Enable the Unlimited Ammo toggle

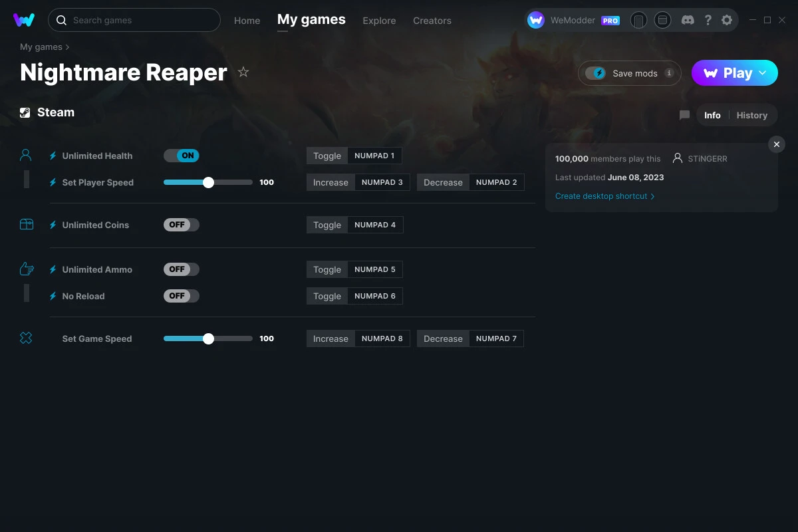coord(182,269)
